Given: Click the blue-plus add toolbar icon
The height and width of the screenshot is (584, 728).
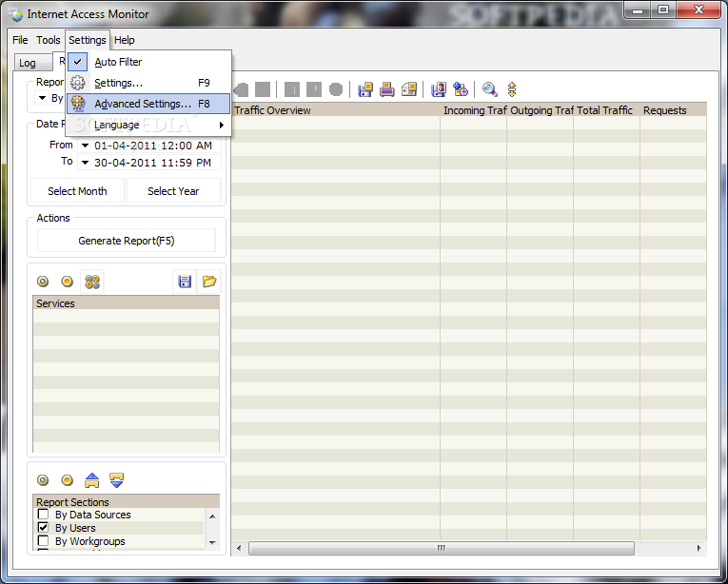Looking at the screenshot, I should (x=461, y=89).
